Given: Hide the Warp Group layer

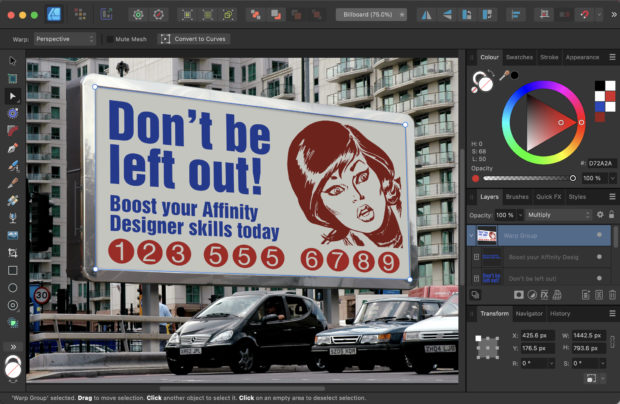Looking at the screenshot, I should (x=599, y=235).
